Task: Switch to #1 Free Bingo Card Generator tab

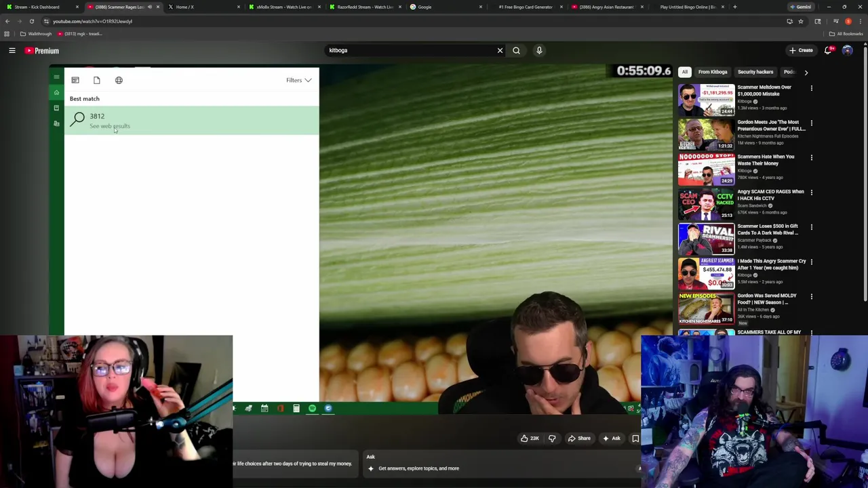Action: pos(526,7)
